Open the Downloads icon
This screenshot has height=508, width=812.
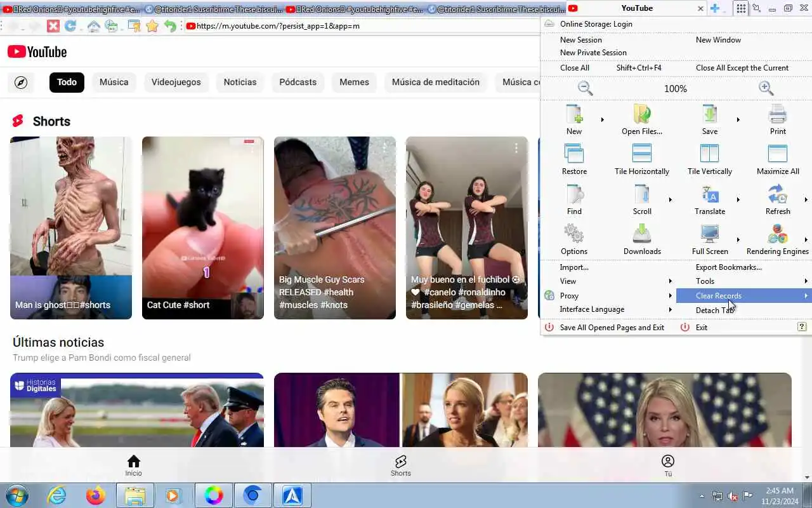[x=642, y=234]
